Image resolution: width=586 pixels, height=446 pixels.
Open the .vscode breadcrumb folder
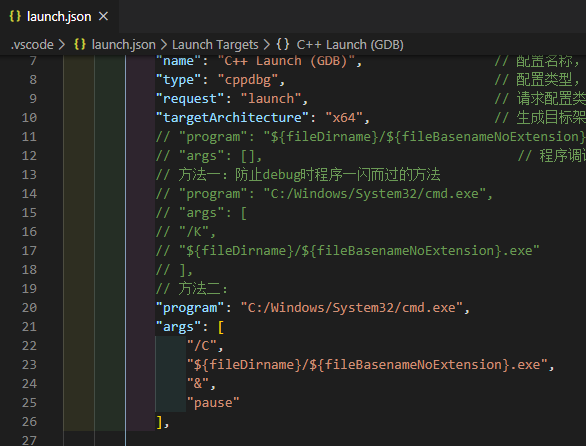[x=32, y=44]
